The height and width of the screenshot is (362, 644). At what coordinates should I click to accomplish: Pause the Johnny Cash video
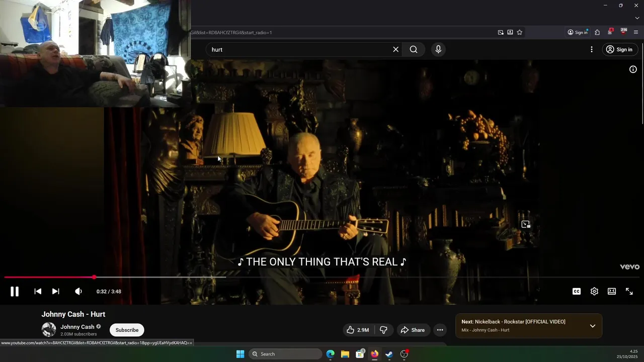(x=15, y=292)
